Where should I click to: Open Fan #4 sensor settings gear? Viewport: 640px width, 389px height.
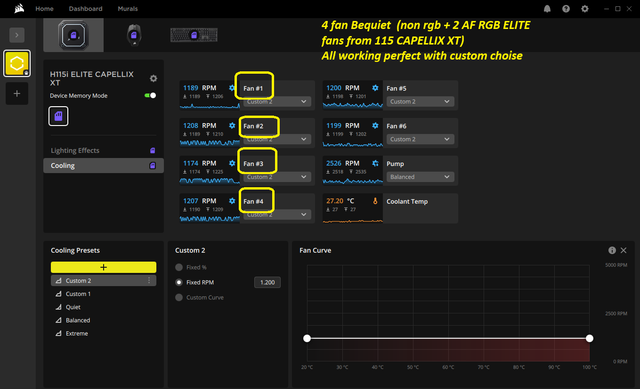[232, 201]
